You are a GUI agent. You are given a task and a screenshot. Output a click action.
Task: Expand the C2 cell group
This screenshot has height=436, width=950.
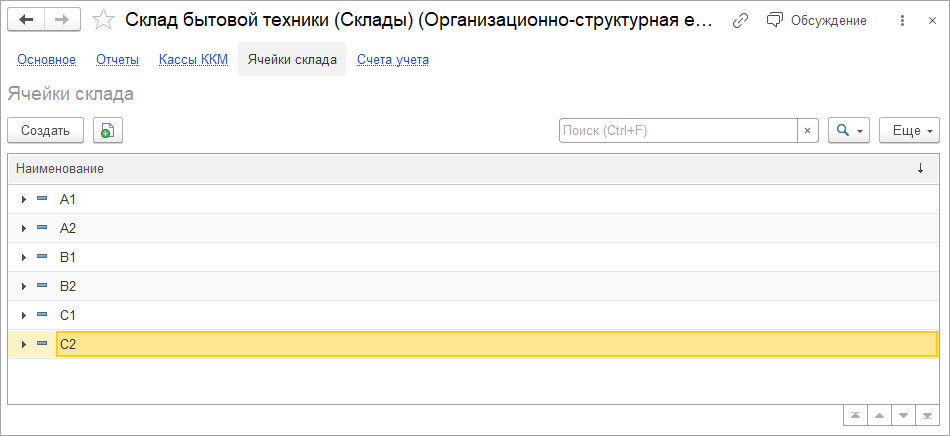click(23, 345)
